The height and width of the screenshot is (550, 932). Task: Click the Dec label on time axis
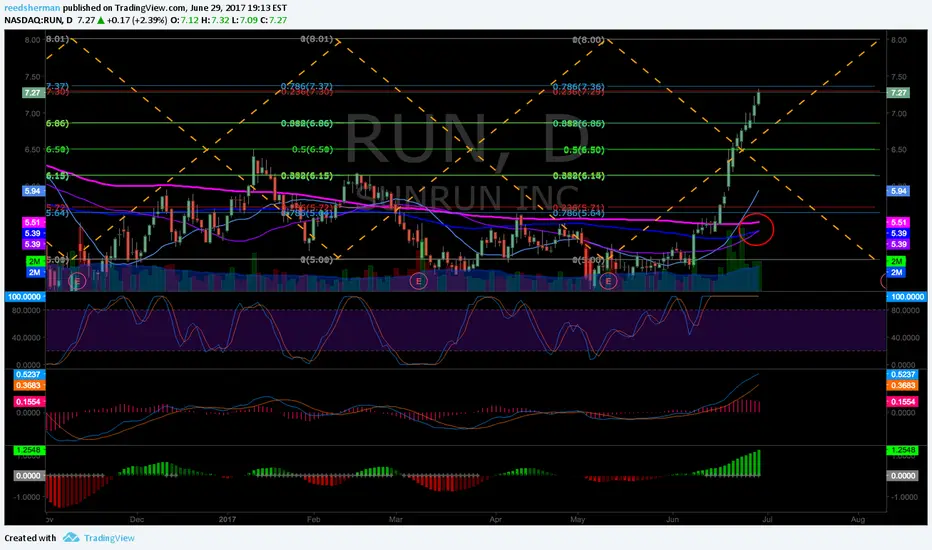[137, 519]
